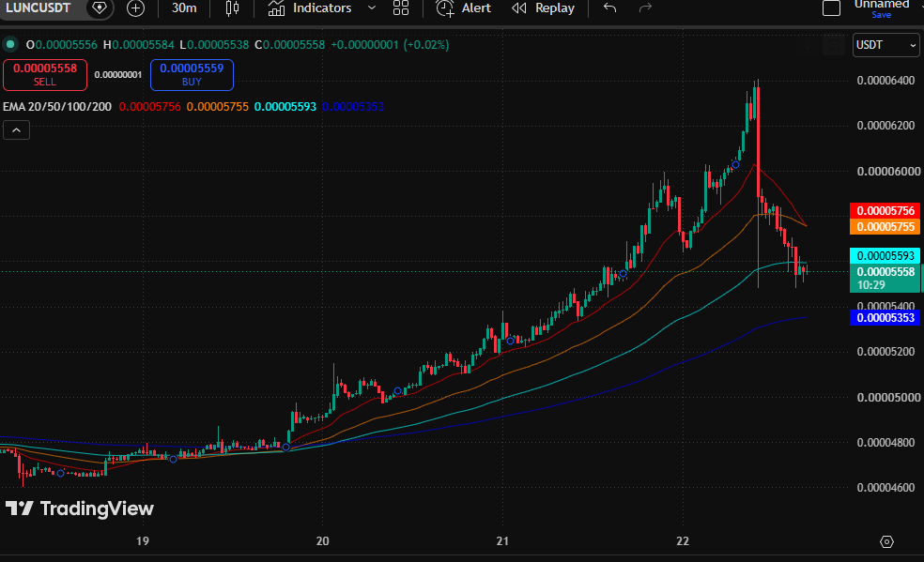Open the Indicators dialog

[x=310, y=8]
